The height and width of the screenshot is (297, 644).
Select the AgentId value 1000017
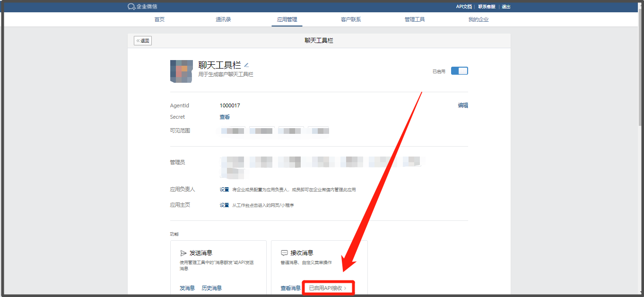(x=230, y=105)
